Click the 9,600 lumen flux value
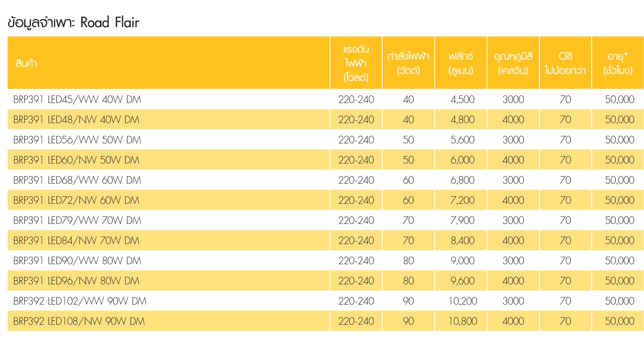The width and height of the screenshot is (644, 340). click(x=463, y=281)
